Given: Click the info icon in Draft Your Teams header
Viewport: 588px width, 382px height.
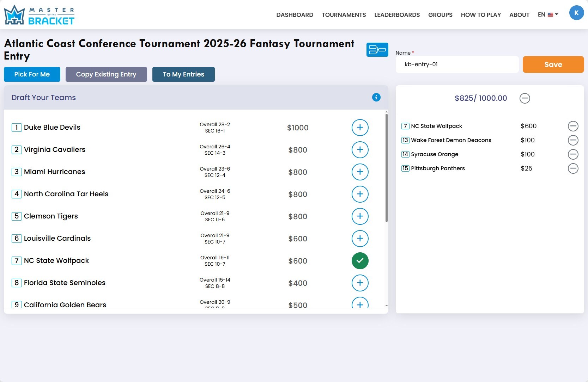Looking at the screenshot, I should click(376, 98).
